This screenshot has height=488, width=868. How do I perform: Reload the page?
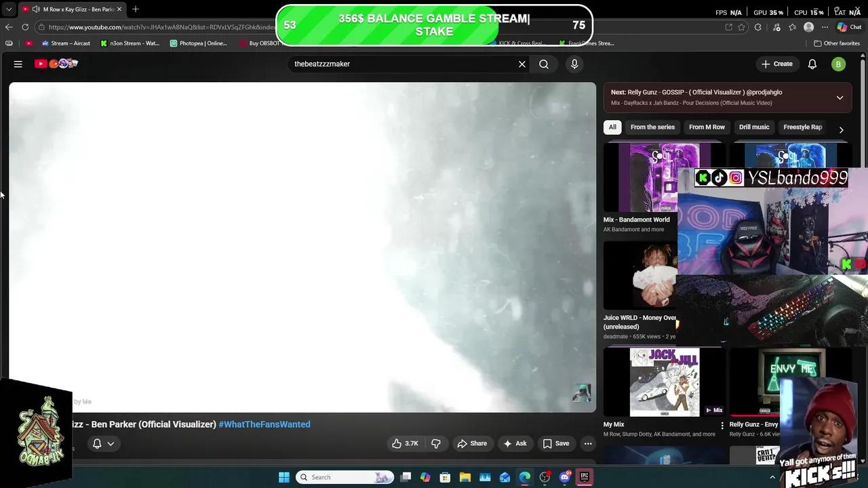[x=25, y=27]
